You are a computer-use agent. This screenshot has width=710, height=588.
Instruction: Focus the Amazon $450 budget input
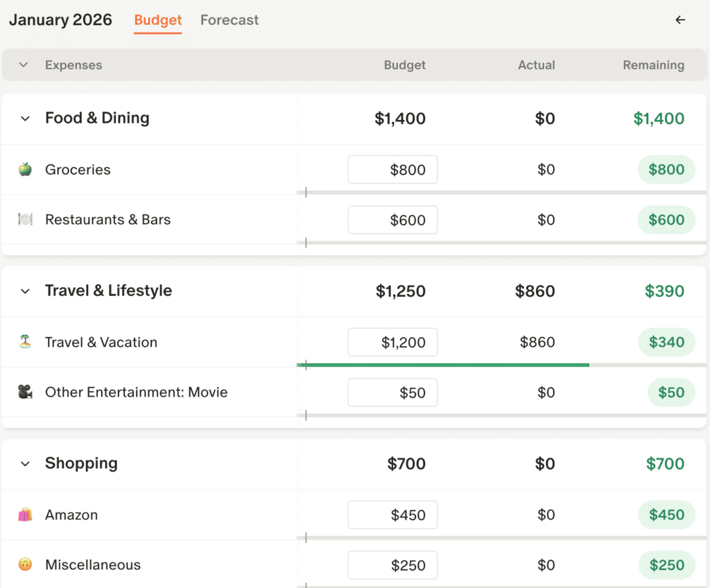point(392,514)
